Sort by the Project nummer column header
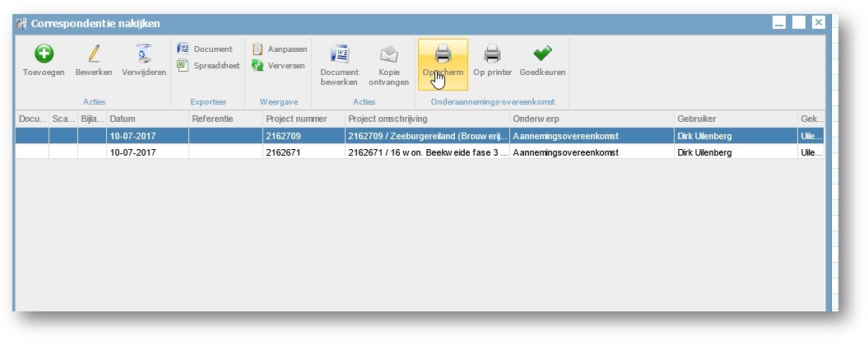The image size is (868, 341). pyautogui.click(x=303, y=119)
